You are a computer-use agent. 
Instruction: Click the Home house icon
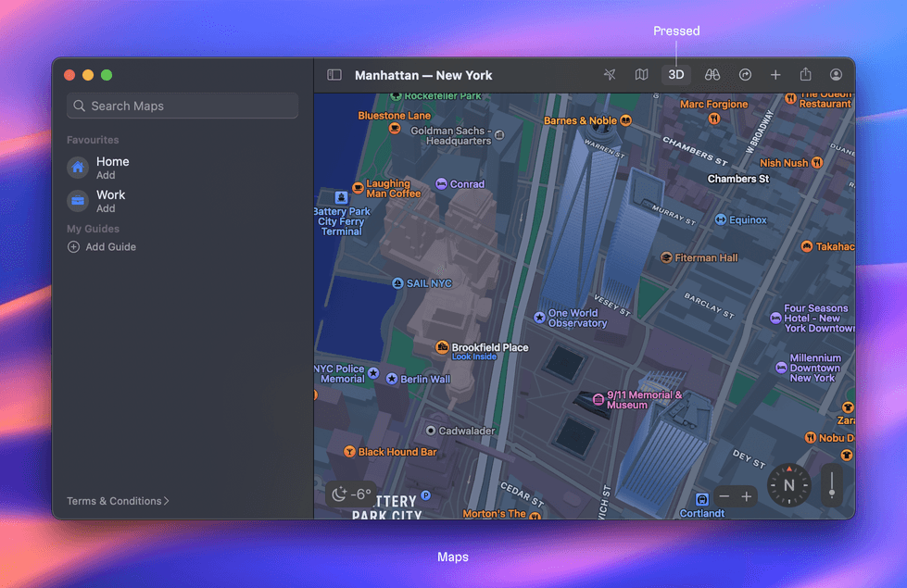pyautogui.click(x=78, y=168)
